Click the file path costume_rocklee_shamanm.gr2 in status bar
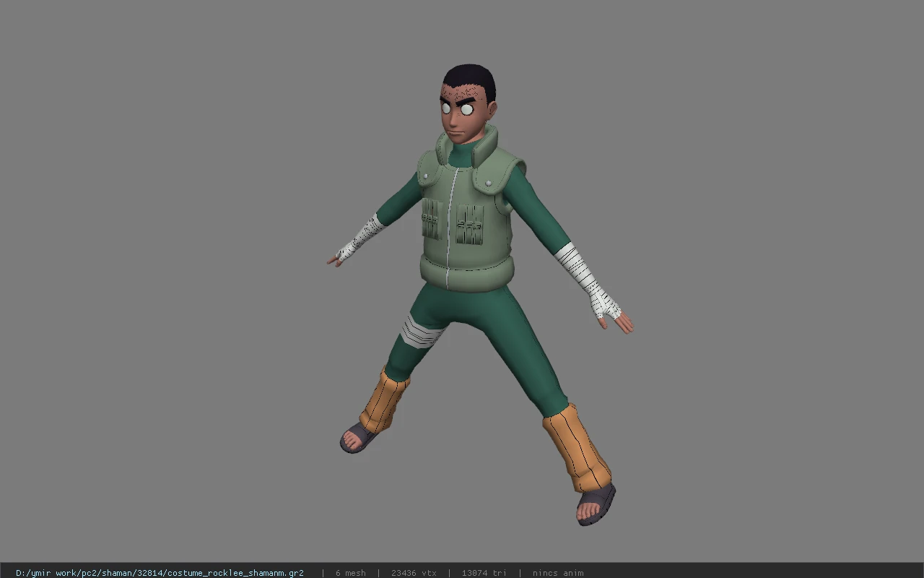This screenshot has height=578, width=924. click(x=160, y=573)
